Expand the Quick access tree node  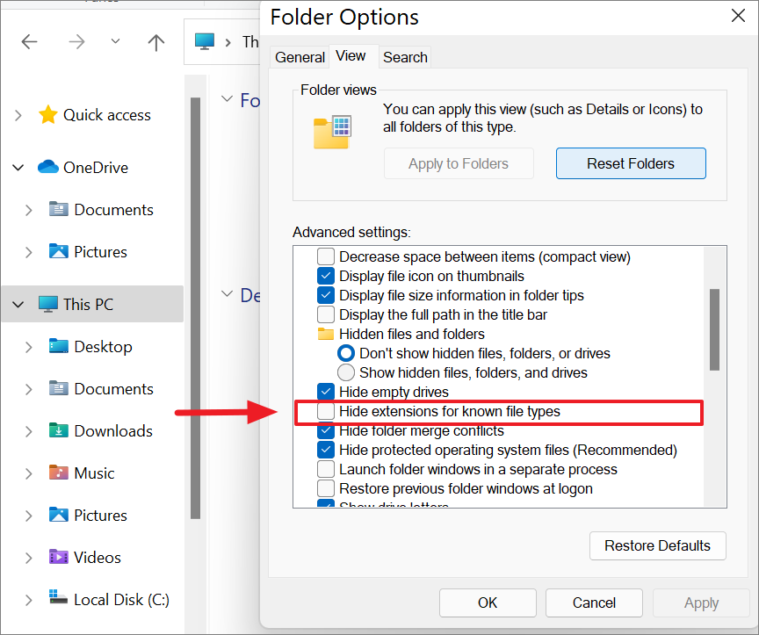[18, 115]
